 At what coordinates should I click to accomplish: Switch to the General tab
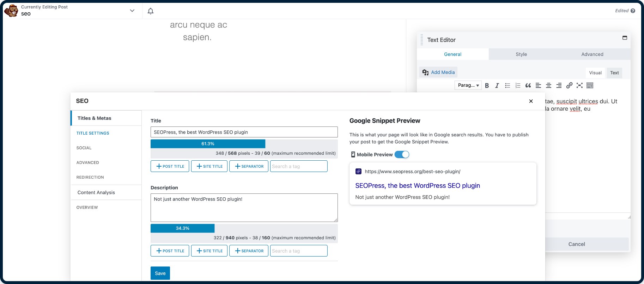pos(452,54)
